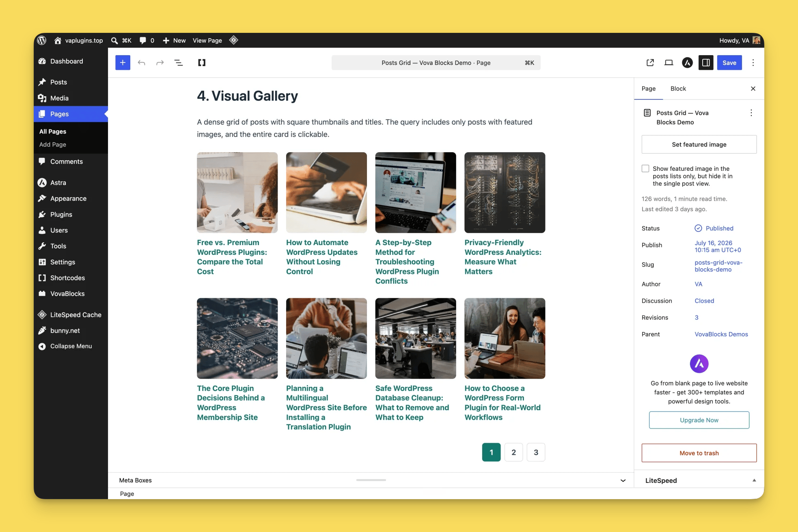
Task: Select the Page breadcrumb in the footer
Action: [127, 493]
